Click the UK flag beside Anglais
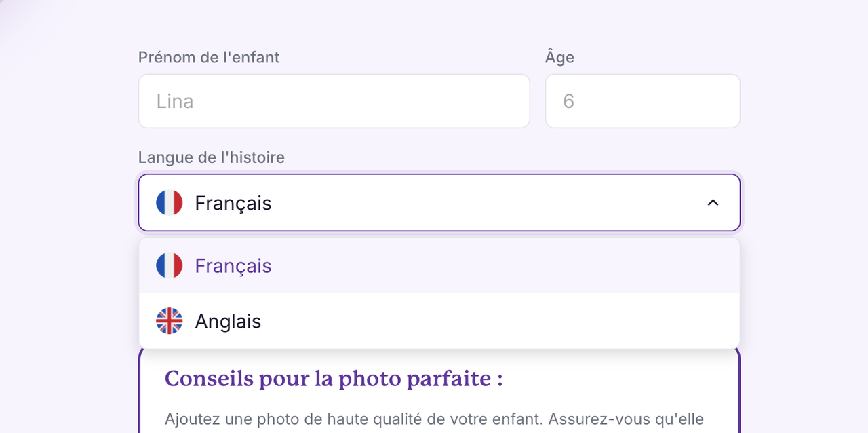Image resolution: width=868 pixels, height=433 pixels. point(170,321)
